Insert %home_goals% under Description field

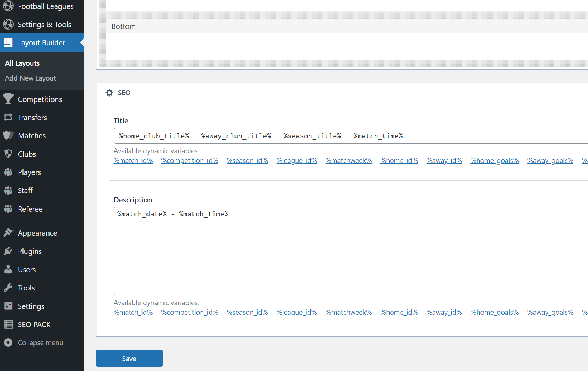495,312
